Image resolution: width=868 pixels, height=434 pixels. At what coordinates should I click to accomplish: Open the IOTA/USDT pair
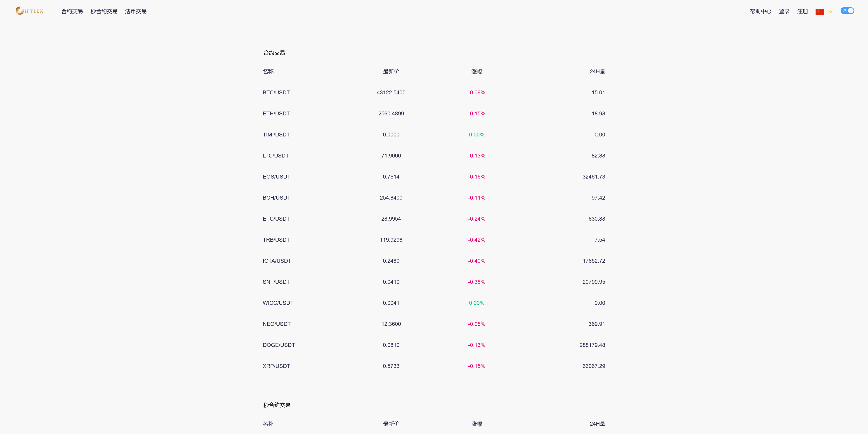277,261
